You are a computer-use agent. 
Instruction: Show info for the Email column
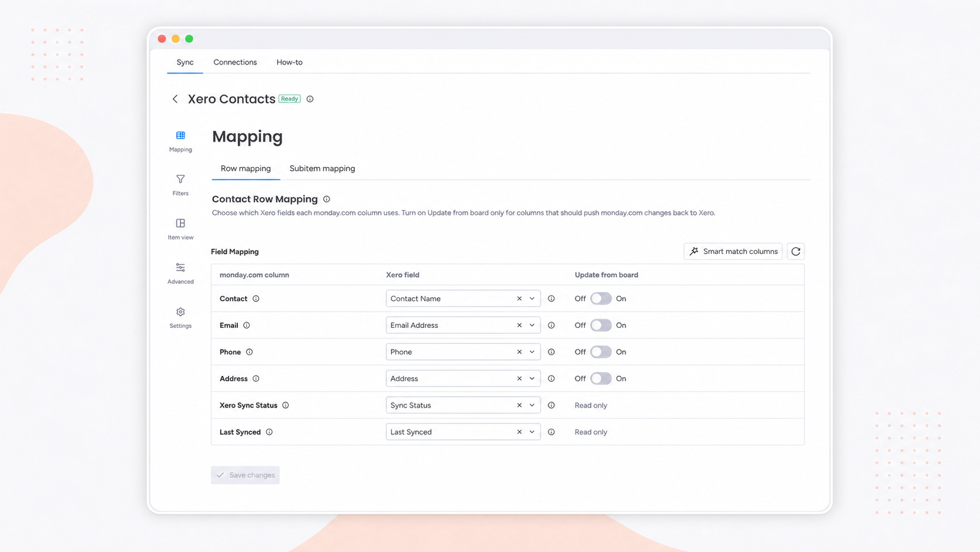(247, 326)
